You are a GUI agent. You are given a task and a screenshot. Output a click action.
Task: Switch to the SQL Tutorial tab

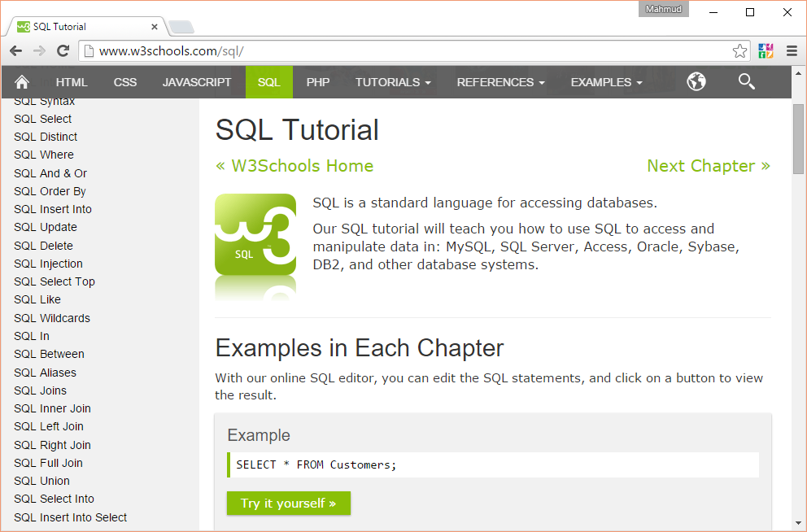(85, 27)
